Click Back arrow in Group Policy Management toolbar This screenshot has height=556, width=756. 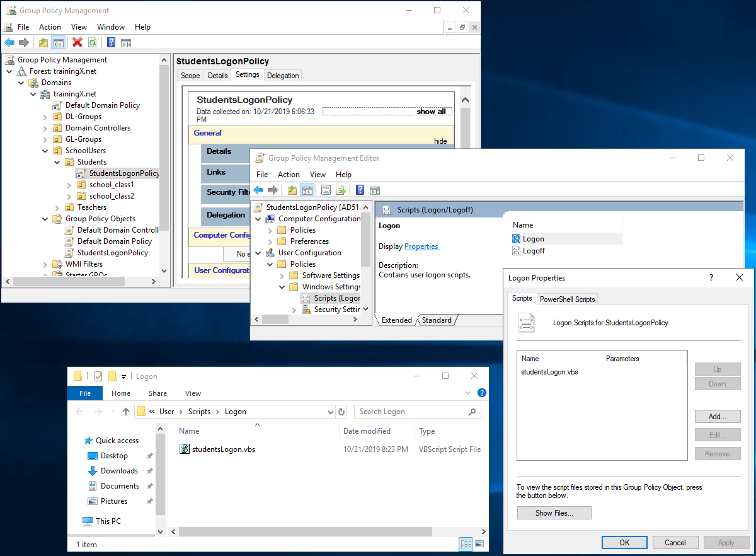click(x=9, y=42)
